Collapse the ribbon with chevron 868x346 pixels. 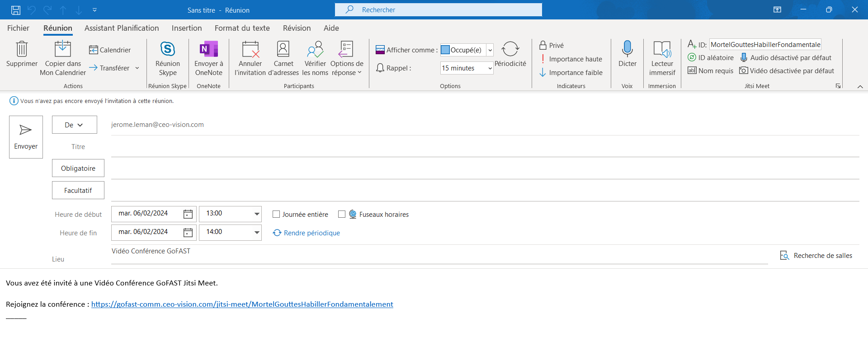(860, 86)
